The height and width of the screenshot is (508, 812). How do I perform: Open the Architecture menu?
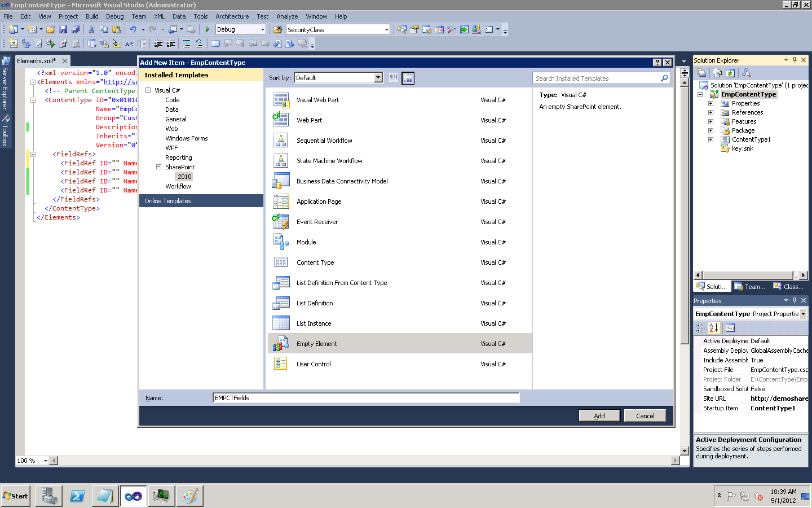232,16
